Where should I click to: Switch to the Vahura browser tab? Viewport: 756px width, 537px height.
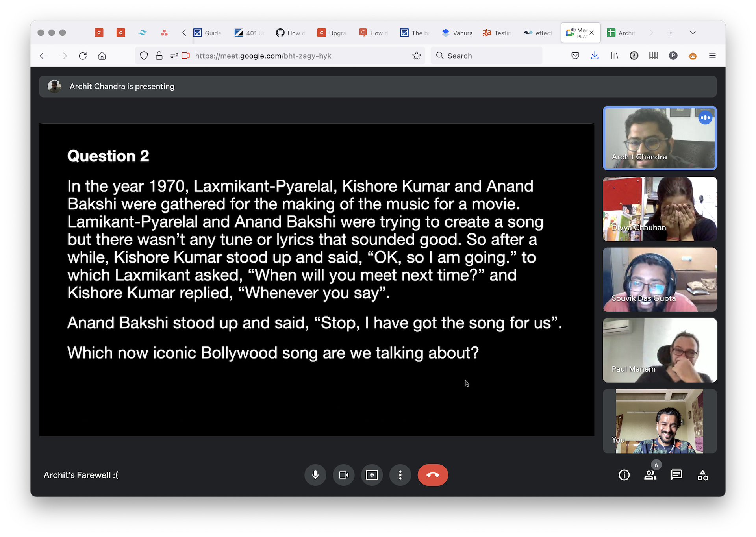tap(457, 33)
